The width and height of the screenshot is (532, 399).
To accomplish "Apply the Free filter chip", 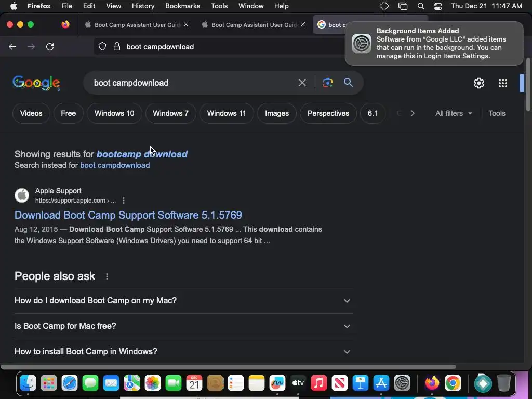I will (x=68, y=113).
